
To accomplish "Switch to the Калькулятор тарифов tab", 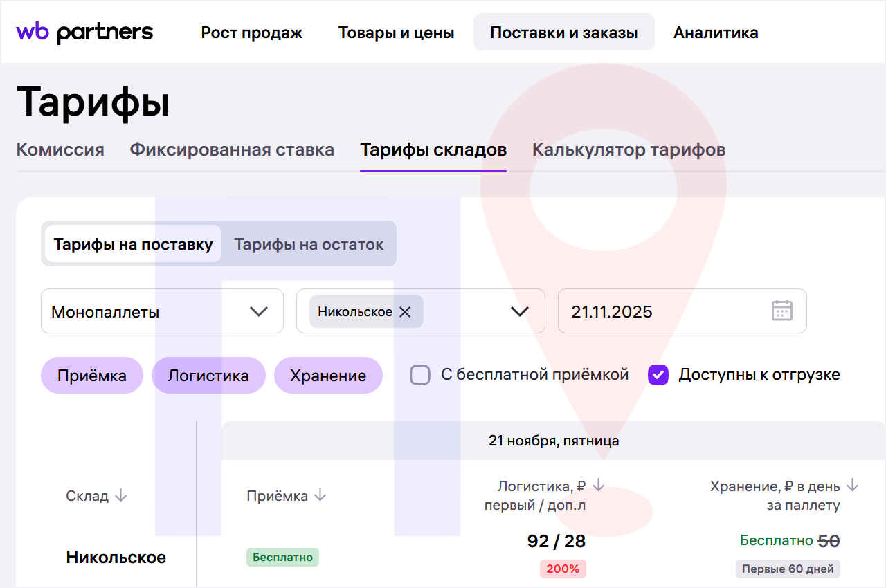I will 629,149.
